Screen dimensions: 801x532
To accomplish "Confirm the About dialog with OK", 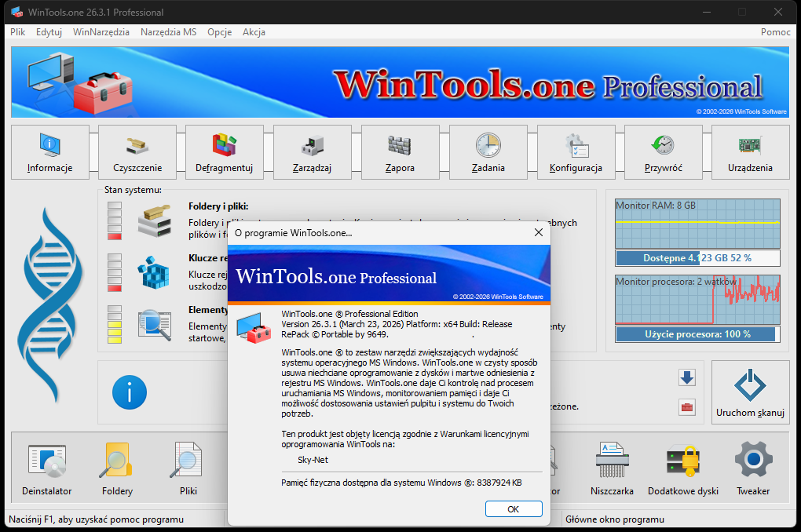I will pyautogui.click(x=514, y=509).
